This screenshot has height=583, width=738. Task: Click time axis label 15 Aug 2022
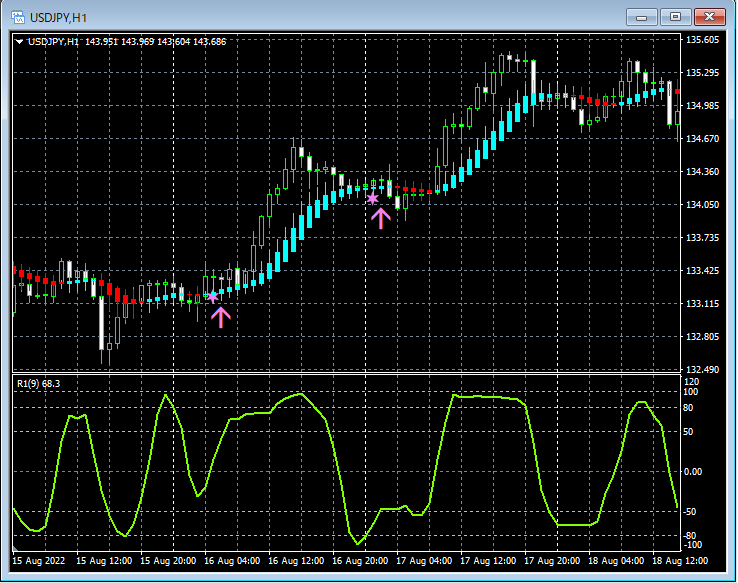(x=39, y=561)
